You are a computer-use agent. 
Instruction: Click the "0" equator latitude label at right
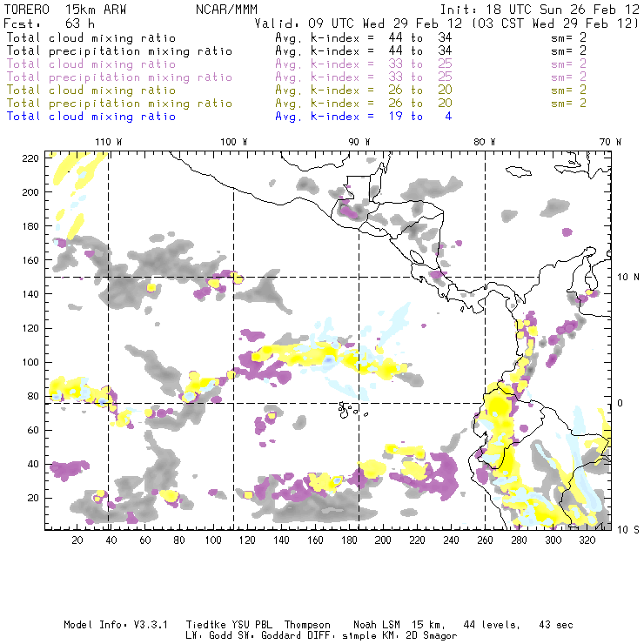click(621, 403)
